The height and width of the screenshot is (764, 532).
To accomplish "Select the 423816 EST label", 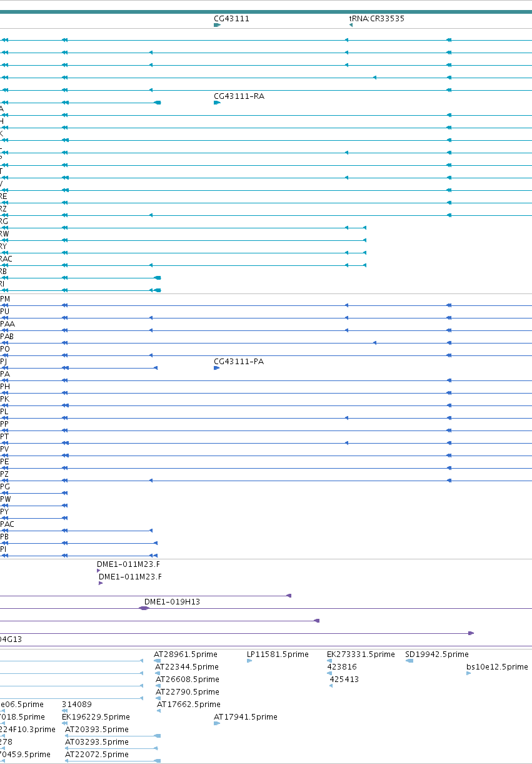I will point(342,667).
